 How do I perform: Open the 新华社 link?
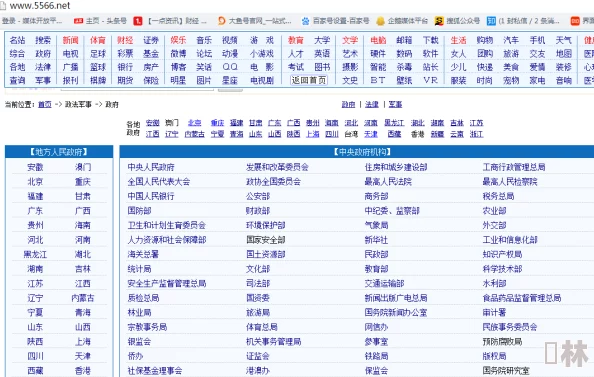tap(376, 240)
